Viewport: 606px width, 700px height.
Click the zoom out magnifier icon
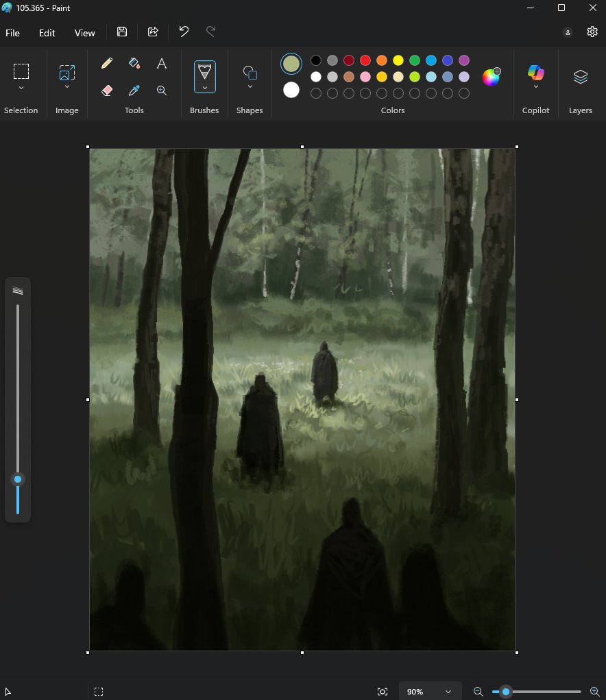click(x=478, y=692)
